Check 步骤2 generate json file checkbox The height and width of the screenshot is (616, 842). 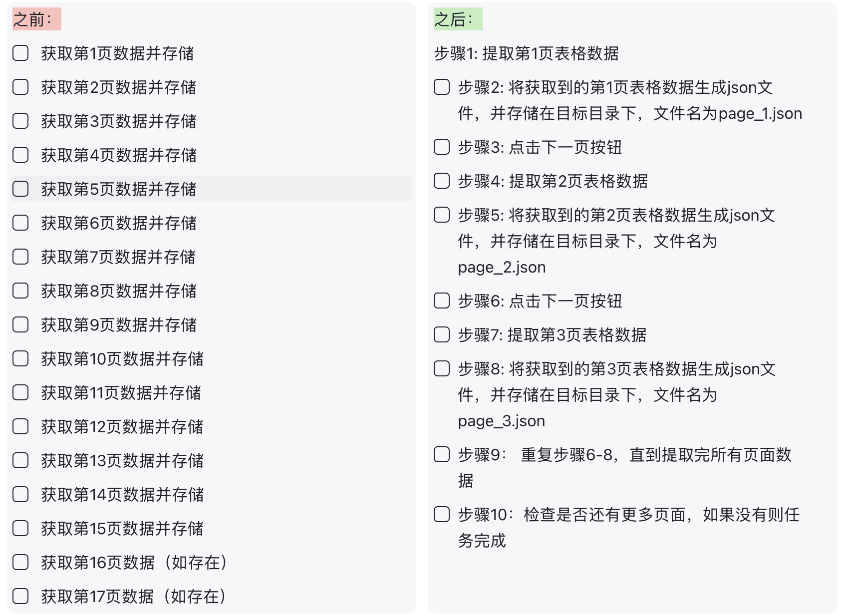(x=442, y=87)
